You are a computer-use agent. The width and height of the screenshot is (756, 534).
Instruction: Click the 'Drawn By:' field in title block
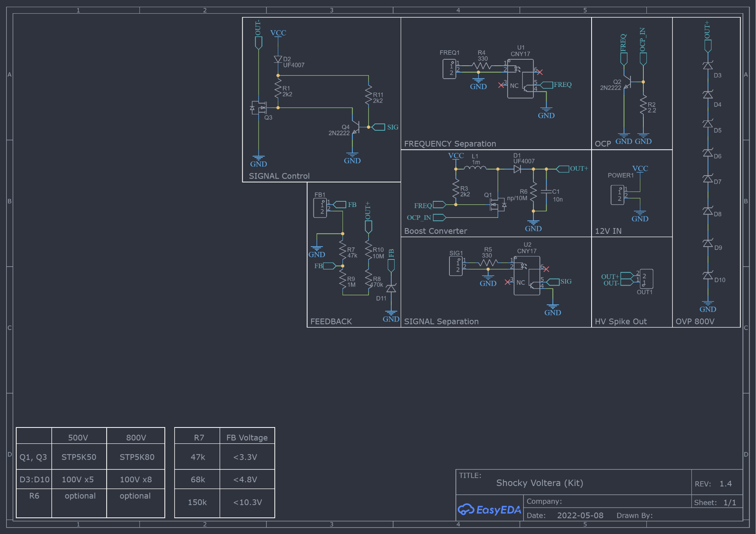click(635, 515)
